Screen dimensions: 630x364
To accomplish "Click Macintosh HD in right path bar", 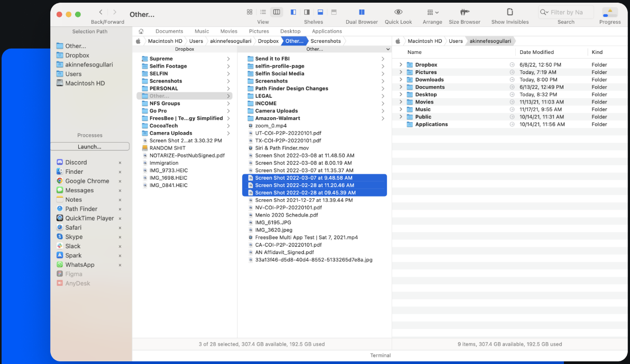I will pos(425,41).
